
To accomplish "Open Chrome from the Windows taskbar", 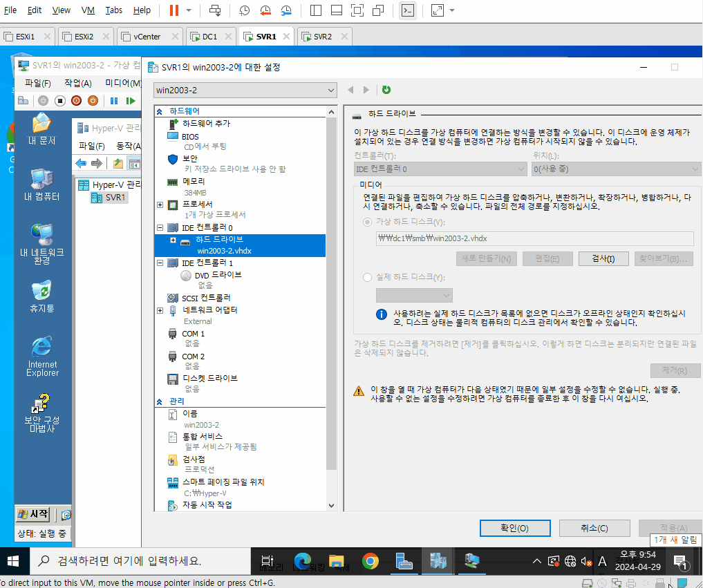I will (371, 561).
